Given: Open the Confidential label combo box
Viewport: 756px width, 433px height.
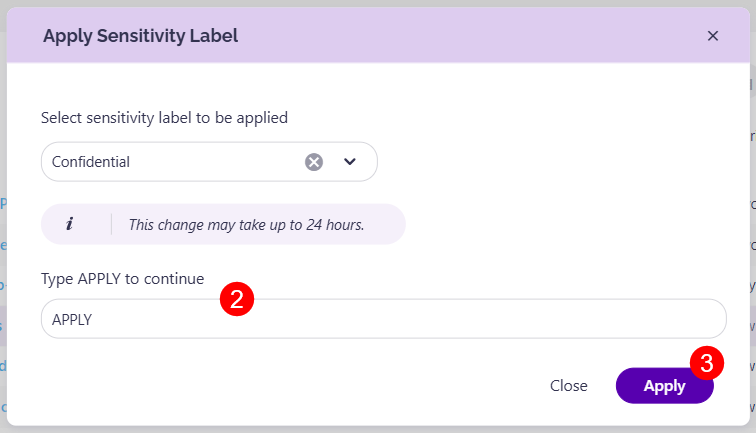Looking at the screenshot, I should point(170,161).
